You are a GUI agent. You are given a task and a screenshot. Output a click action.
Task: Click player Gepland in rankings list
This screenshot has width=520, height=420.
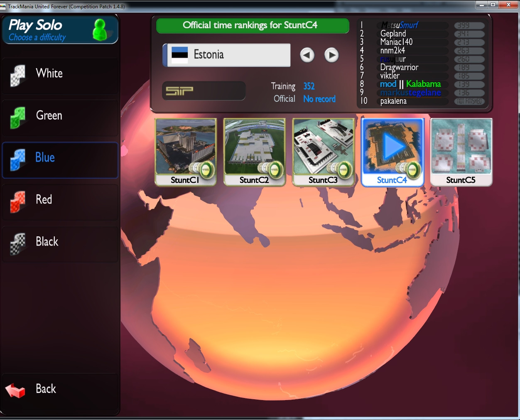coord(393,34)
